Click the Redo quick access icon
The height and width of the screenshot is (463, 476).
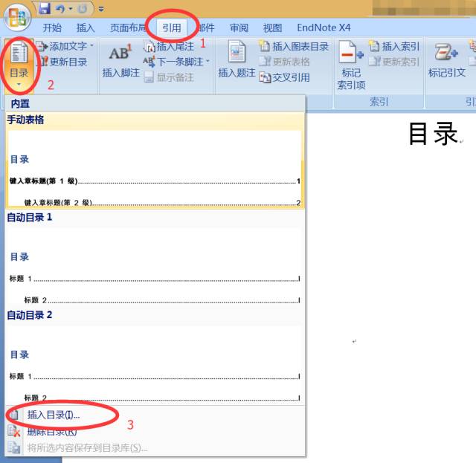[83, 9]
